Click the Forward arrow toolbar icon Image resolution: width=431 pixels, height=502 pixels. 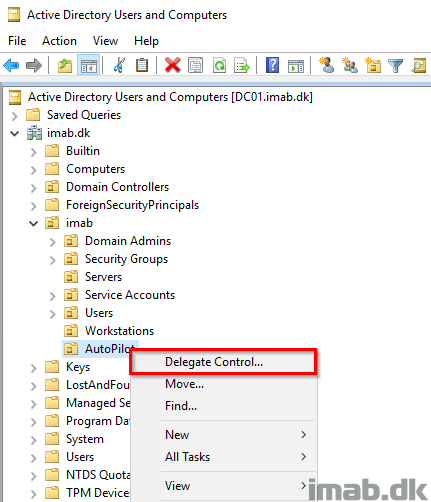[34, 65]
